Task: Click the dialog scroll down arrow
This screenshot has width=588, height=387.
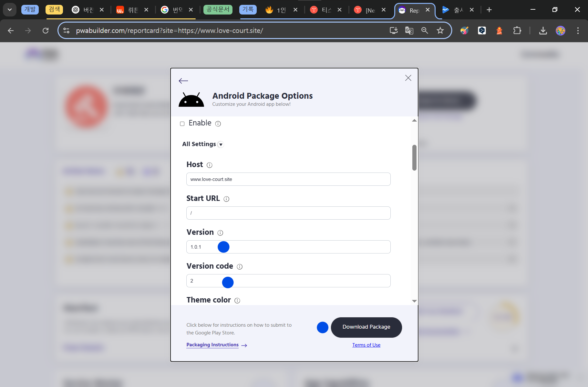Action: (414, 301)
